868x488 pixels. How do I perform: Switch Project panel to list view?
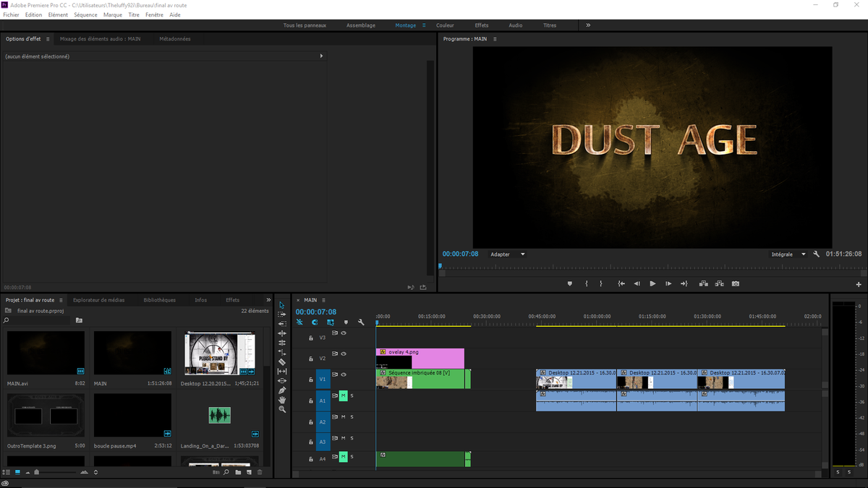pyautogui.click(x=7, y=472)
